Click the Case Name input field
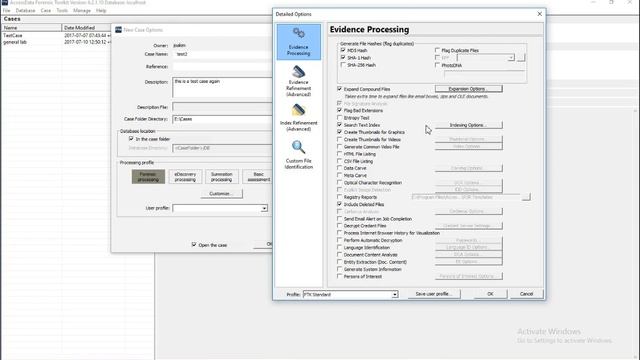Image resolution: width=640 pixels, height=360 pixels. point(222,54)
